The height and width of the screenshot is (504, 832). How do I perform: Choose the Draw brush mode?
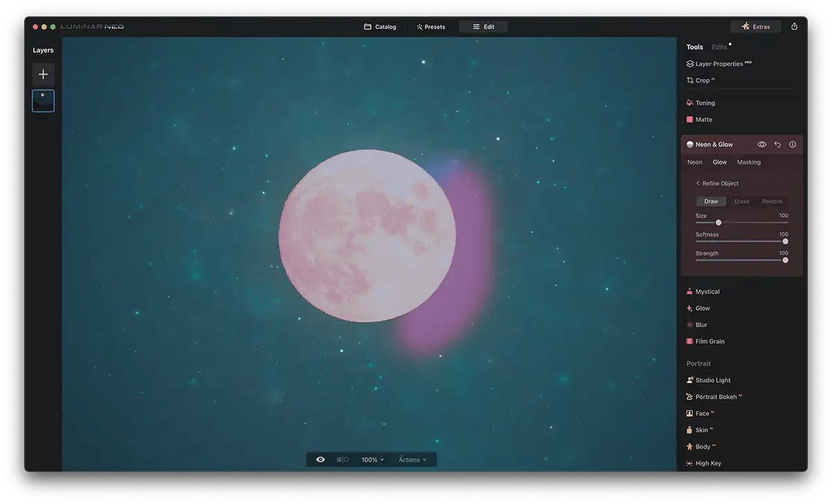711,202
